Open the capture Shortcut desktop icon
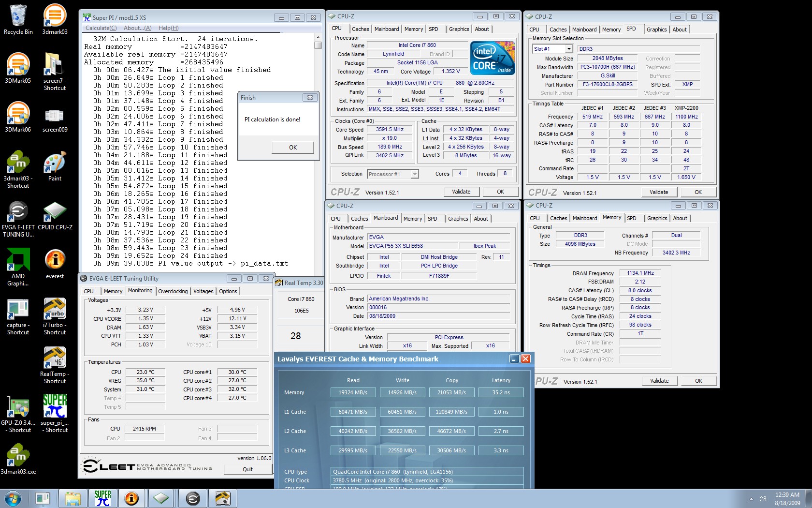The image size is (812, 508). point(18,316)
